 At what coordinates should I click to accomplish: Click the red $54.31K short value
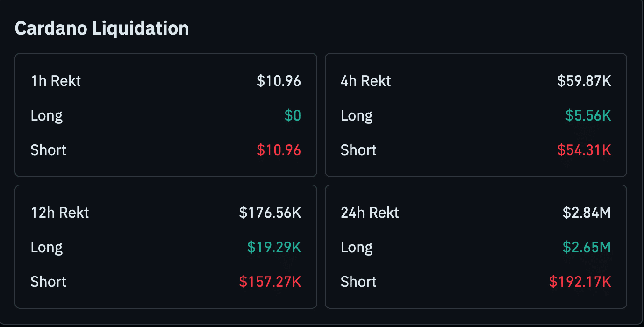point(584,150)
